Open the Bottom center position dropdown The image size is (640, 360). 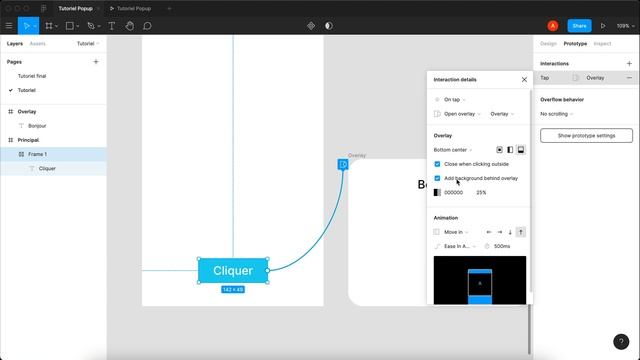pos(453,150)
